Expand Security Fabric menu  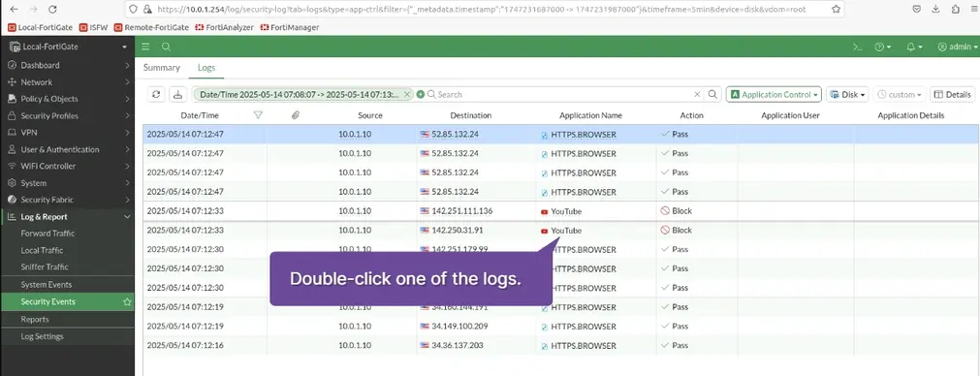click(67, 200)
